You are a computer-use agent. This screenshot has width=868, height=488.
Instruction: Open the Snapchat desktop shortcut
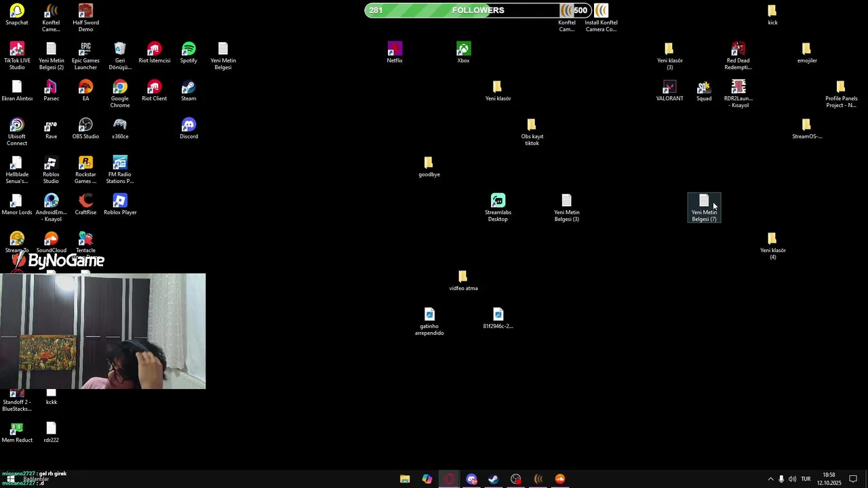click(x=17, y=16)
